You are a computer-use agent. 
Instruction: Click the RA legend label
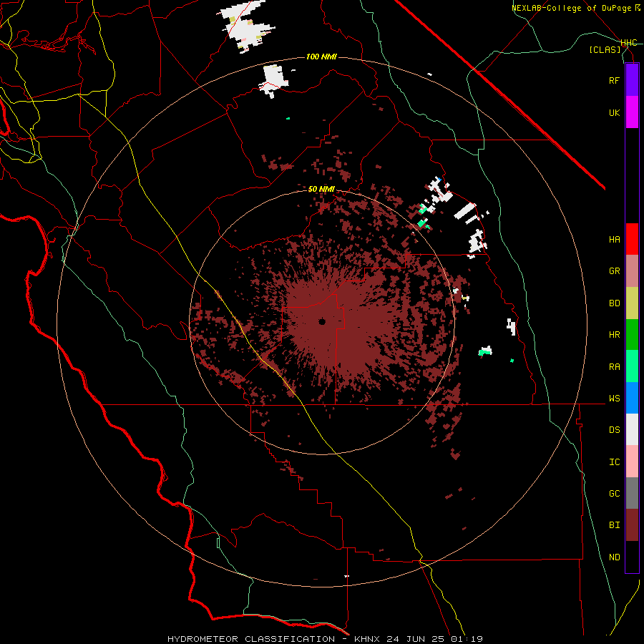[x=614, y=367]
